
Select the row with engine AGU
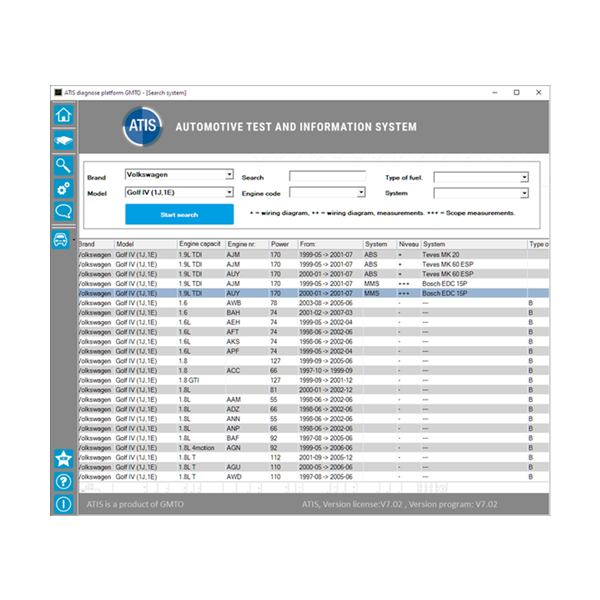click(x=313, y=467)
